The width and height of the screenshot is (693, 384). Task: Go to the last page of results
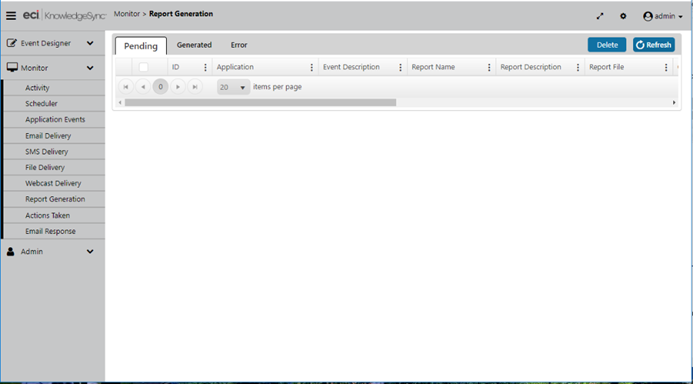pos(195,87)
